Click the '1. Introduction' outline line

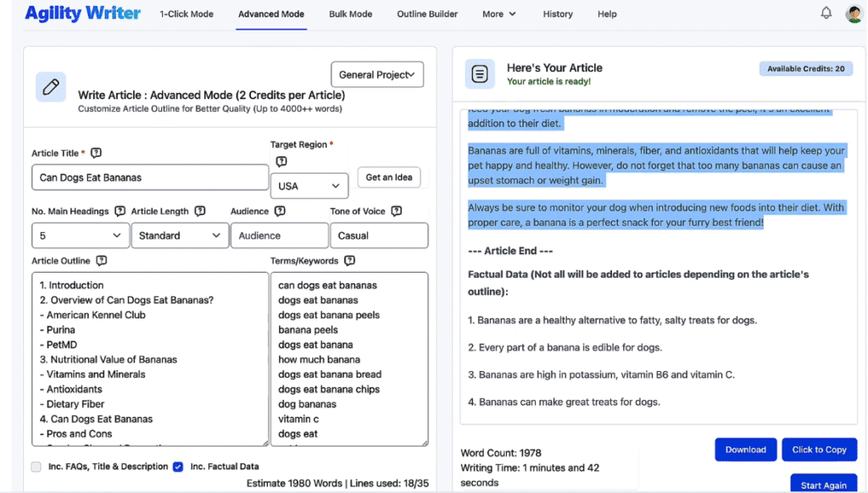pyautogui.click(x=71, y=285)
